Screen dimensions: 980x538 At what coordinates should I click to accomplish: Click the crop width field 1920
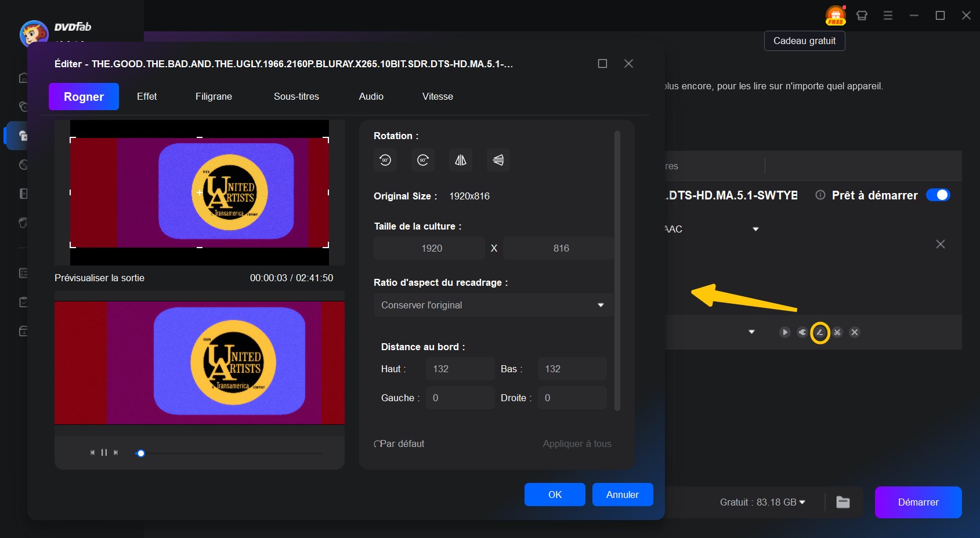coord(429,248)
